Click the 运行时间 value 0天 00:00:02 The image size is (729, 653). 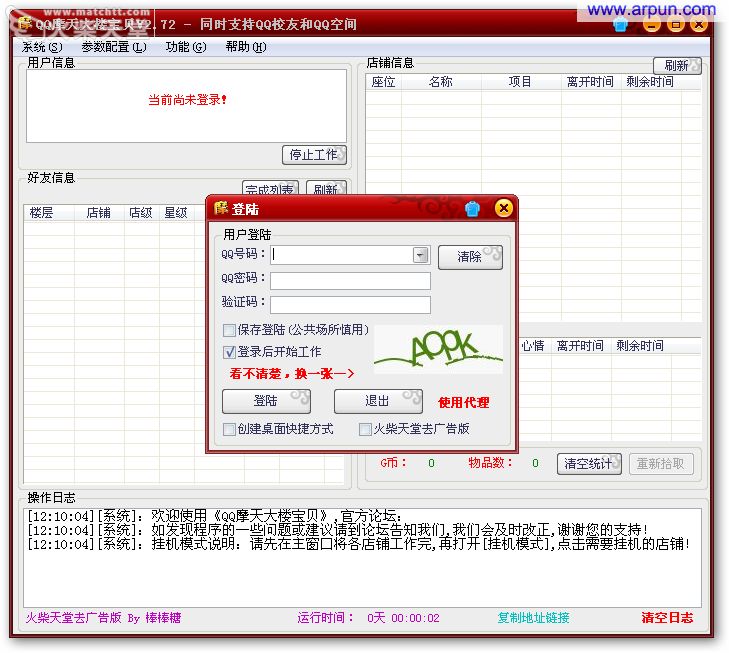(x=403, y=618)
